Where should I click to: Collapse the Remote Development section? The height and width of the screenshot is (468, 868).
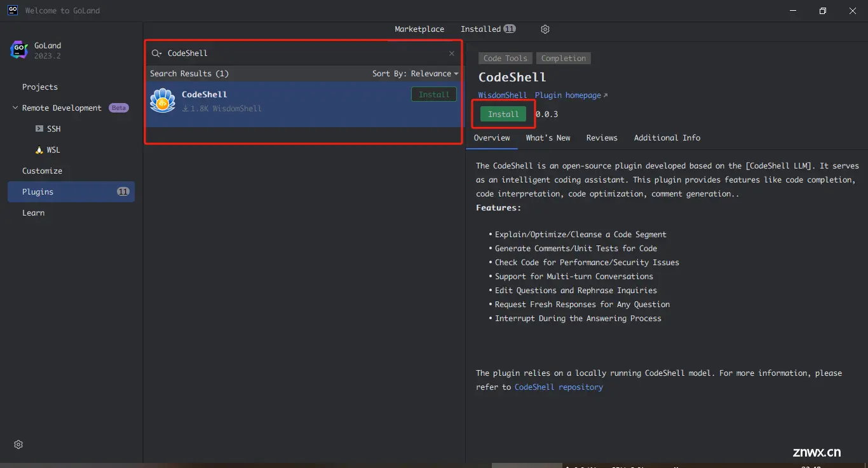pos(15,108)
